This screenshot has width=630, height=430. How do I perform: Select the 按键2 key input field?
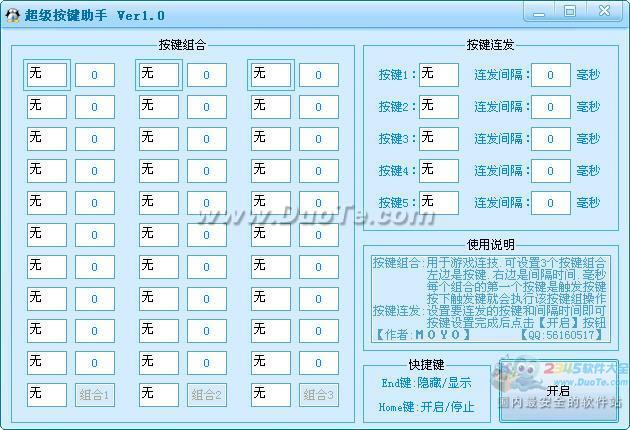(439, 107)
